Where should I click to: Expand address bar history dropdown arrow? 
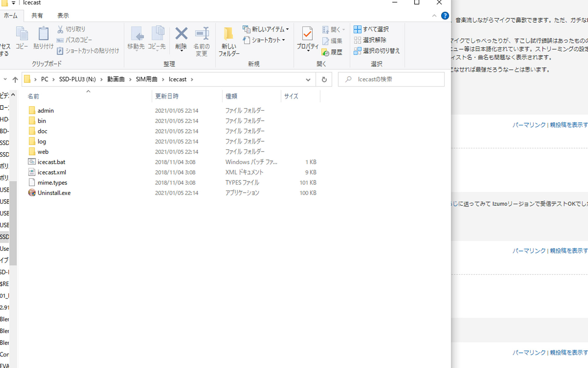coord(308,80)
